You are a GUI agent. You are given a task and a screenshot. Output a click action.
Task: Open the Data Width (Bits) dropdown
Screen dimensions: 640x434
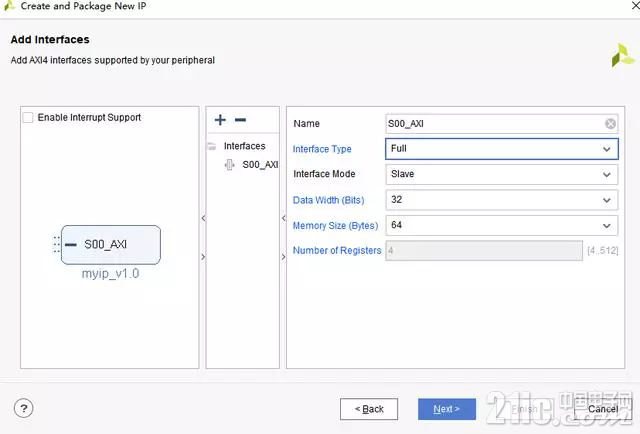pyautogui.click(x=502, y=200)
